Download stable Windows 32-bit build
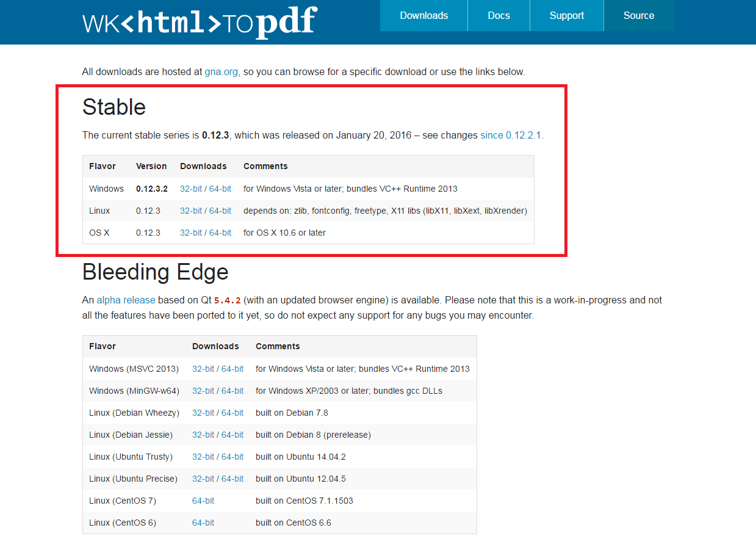The height and width of the screenshot is (536, 756). [x=190, y=189]
